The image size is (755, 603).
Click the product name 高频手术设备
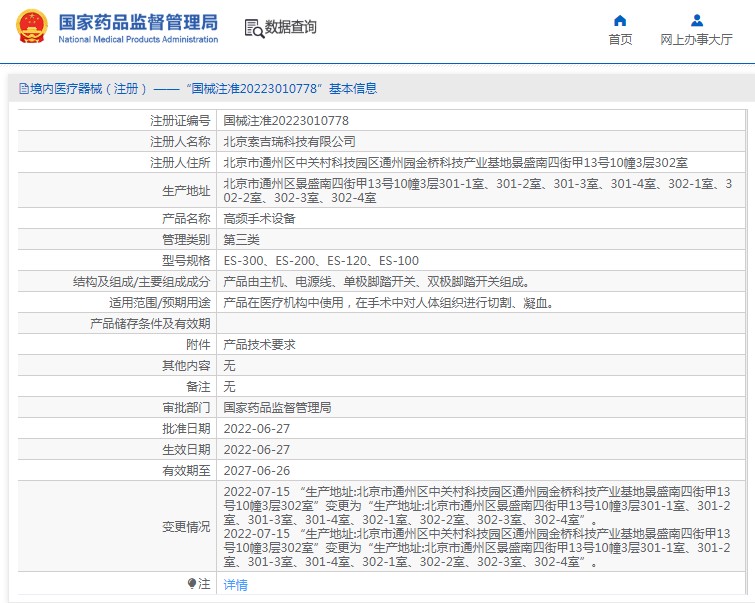pos(259,218)
